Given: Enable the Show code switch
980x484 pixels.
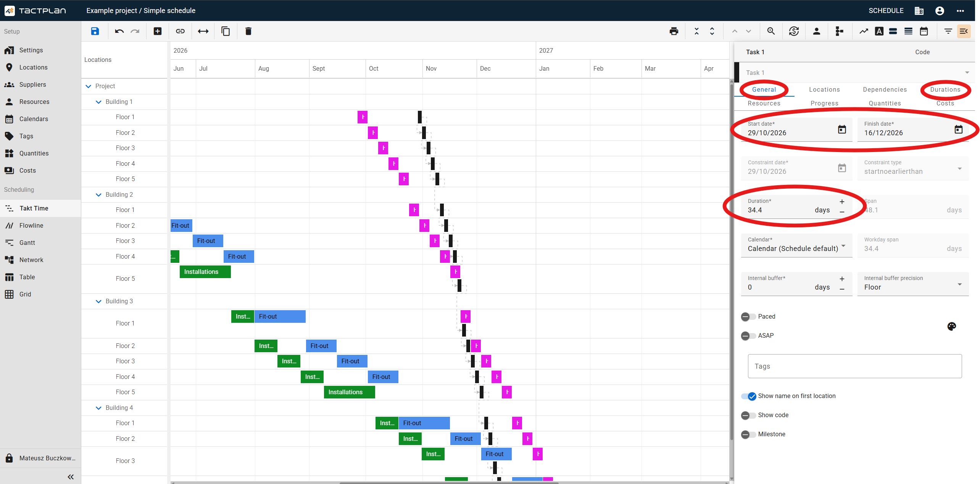Looking at the screenshot, I should pos(748,415).
